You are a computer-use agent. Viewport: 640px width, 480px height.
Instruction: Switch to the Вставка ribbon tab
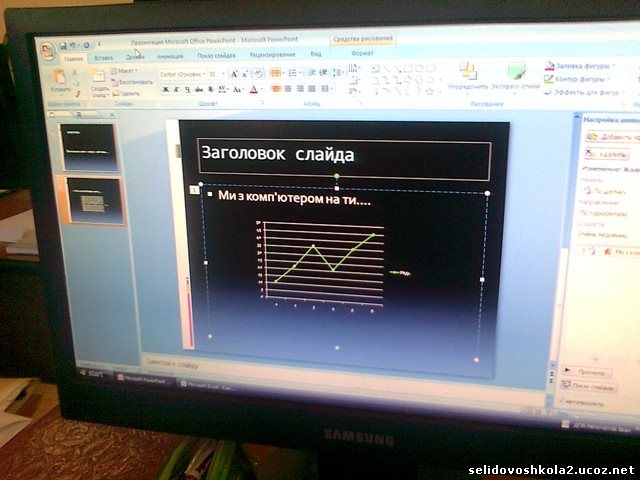[104, 58]
